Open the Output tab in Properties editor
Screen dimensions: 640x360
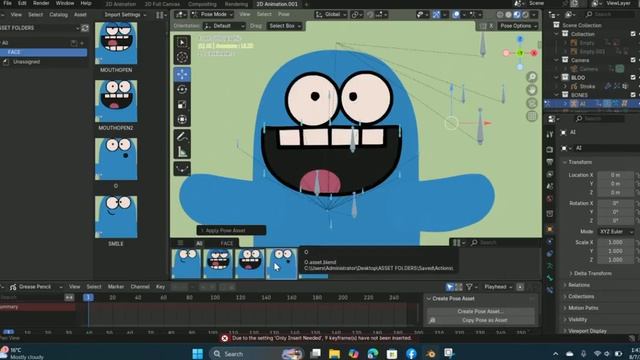550,162
